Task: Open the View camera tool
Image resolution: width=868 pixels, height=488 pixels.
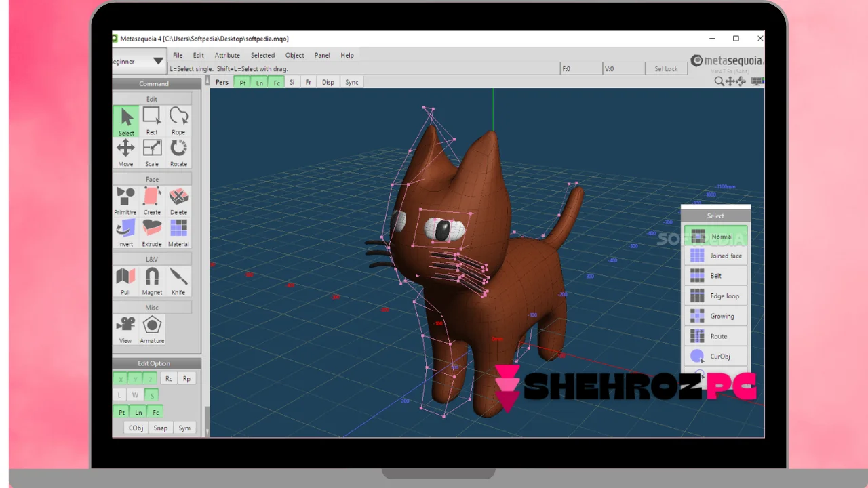Action: point(125,329)
